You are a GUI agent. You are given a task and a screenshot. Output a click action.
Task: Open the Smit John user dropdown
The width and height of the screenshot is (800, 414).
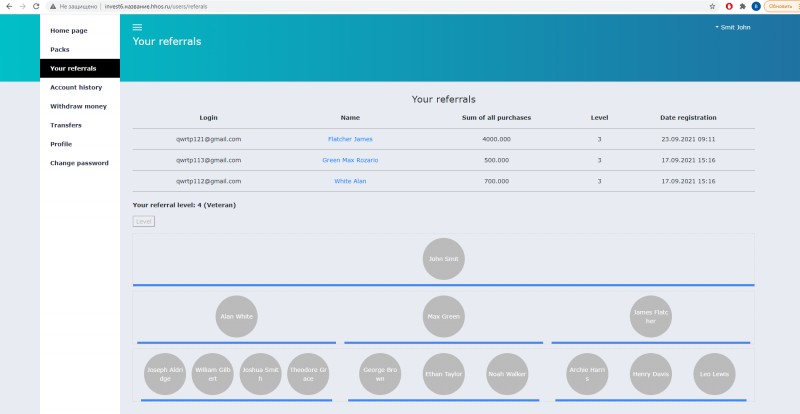(733, 28)
